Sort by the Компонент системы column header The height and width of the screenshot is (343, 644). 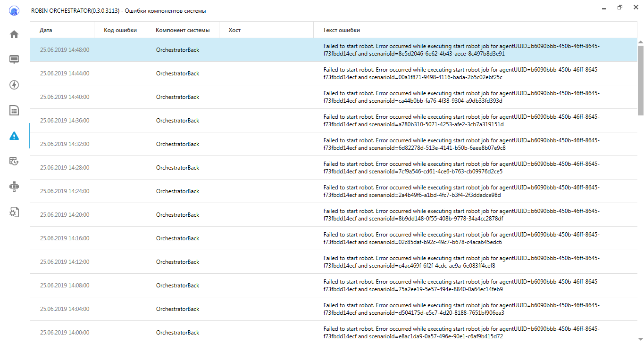[183, 30]
